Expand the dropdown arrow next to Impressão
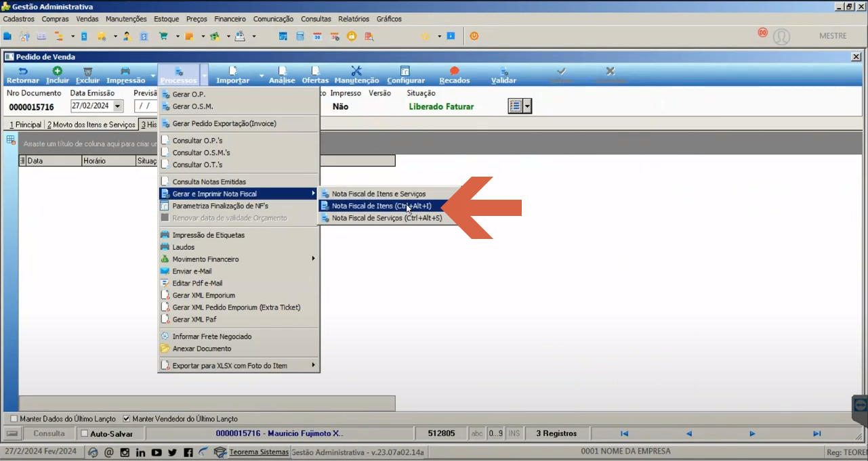Image resolution: width=868 pixels, height=461 pixels. coord(153,75)
